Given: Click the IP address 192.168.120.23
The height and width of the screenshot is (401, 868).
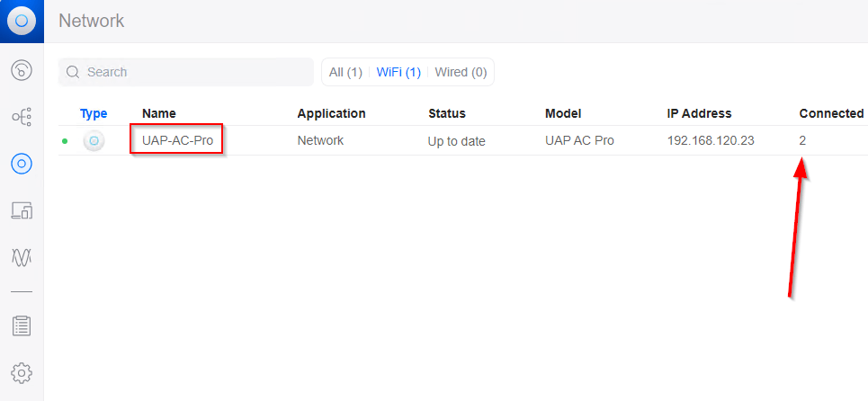Looking at the screenshot, I should [x=709, y=141].
